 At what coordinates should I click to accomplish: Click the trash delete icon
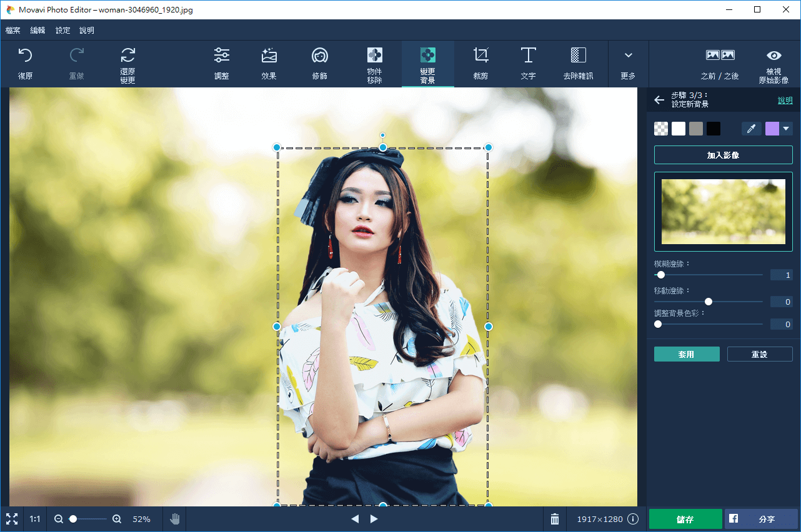coord(555,519)
